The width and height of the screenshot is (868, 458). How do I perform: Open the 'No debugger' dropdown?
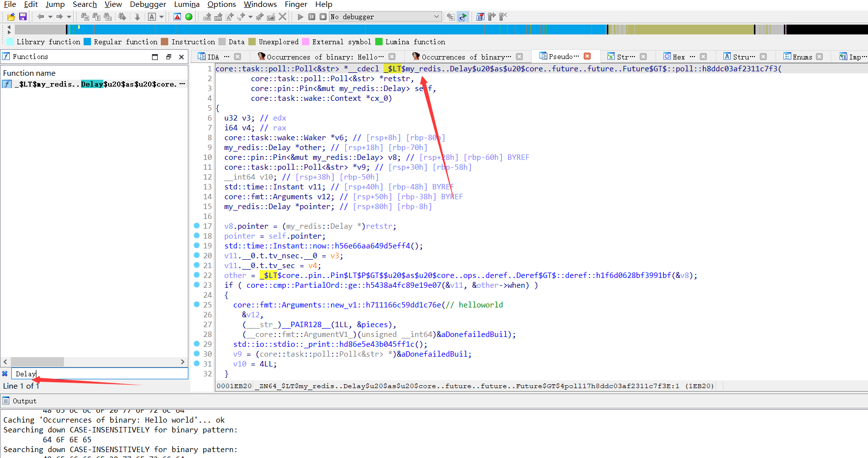click(385, 17)
